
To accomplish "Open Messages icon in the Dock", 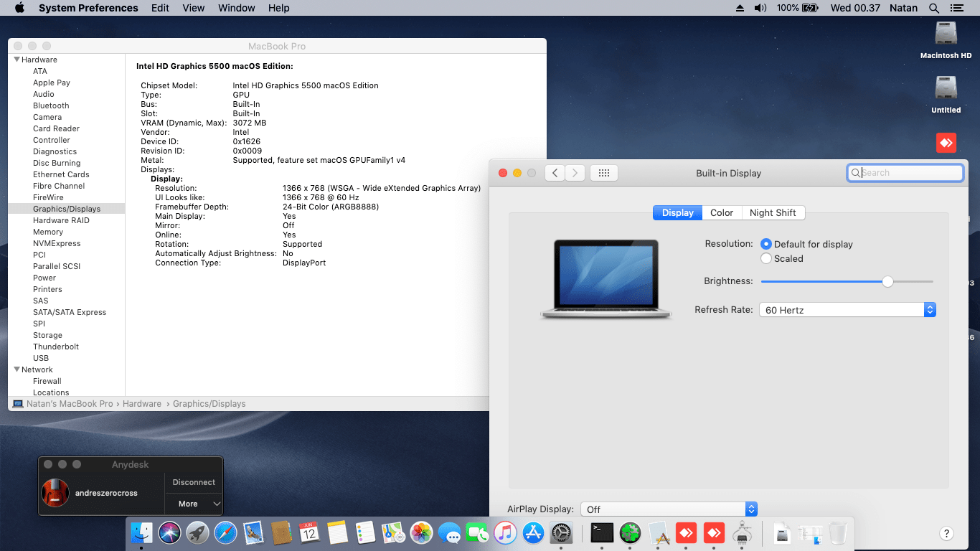I will tap(449, 532).
